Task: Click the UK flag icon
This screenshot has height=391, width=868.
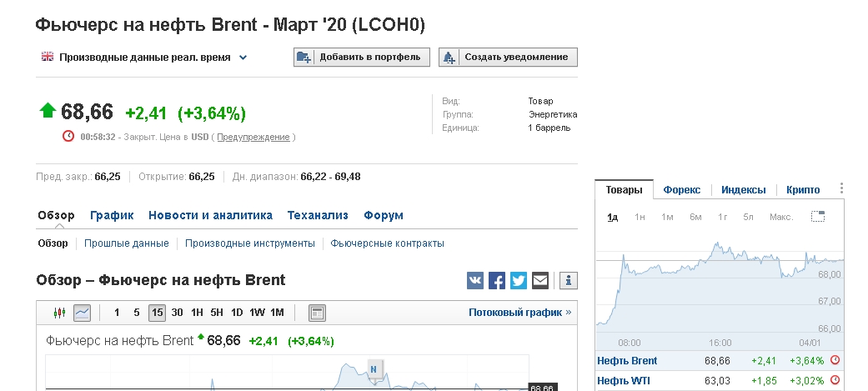Action: click(x=48, y=57)
